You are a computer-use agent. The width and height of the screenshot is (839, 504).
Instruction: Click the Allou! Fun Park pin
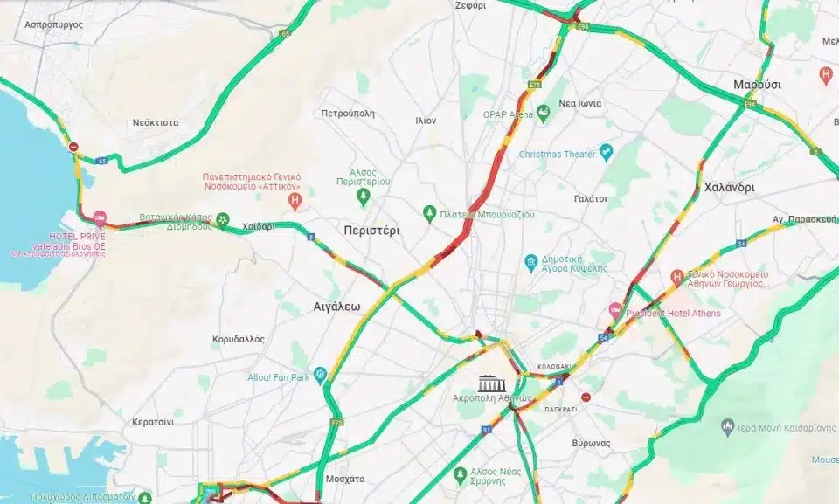pos(320,375)
